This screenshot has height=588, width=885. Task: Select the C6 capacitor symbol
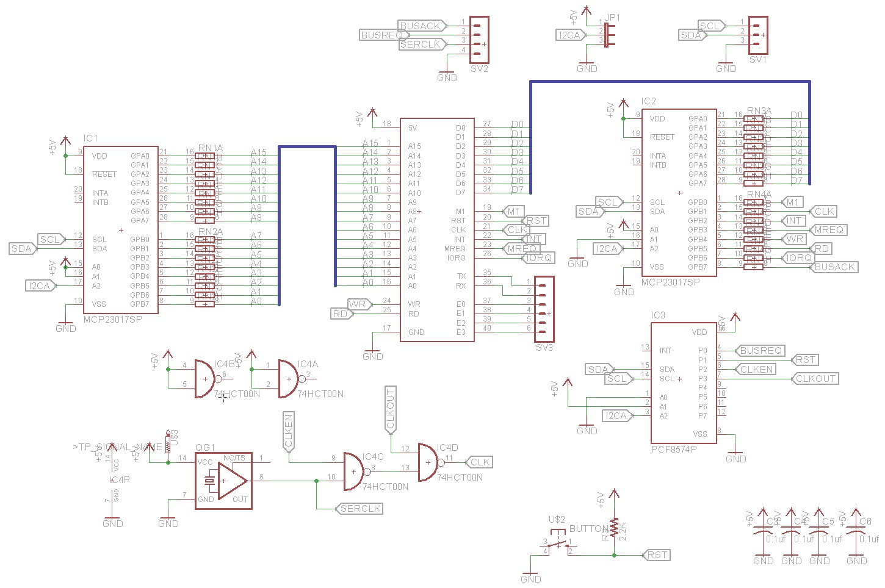point(856,529)
